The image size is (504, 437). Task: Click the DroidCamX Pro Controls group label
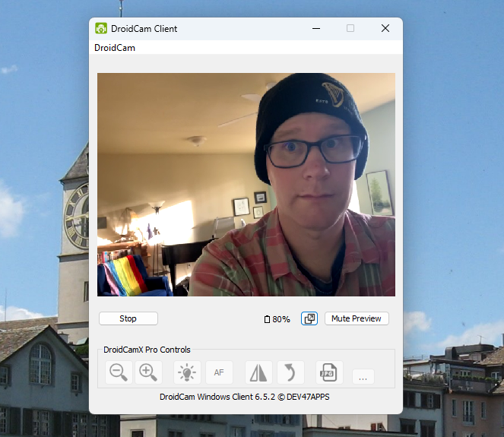pos(147,350)
